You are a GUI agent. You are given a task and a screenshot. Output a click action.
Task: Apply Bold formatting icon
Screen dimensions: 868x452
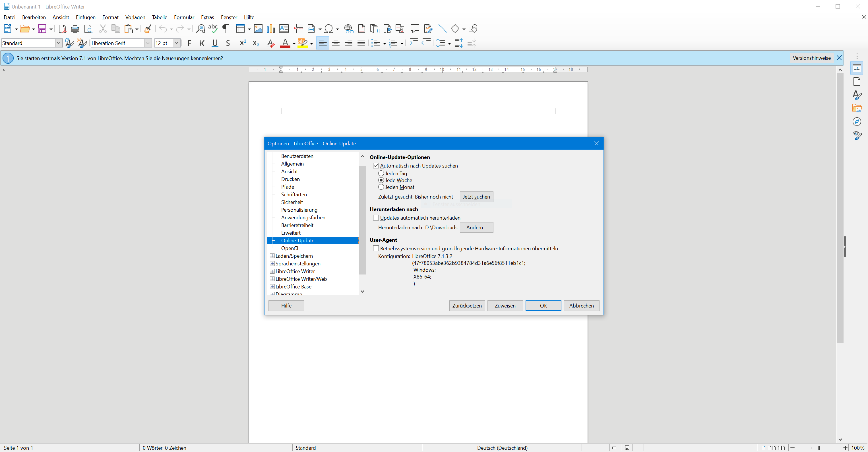(189, 43)
